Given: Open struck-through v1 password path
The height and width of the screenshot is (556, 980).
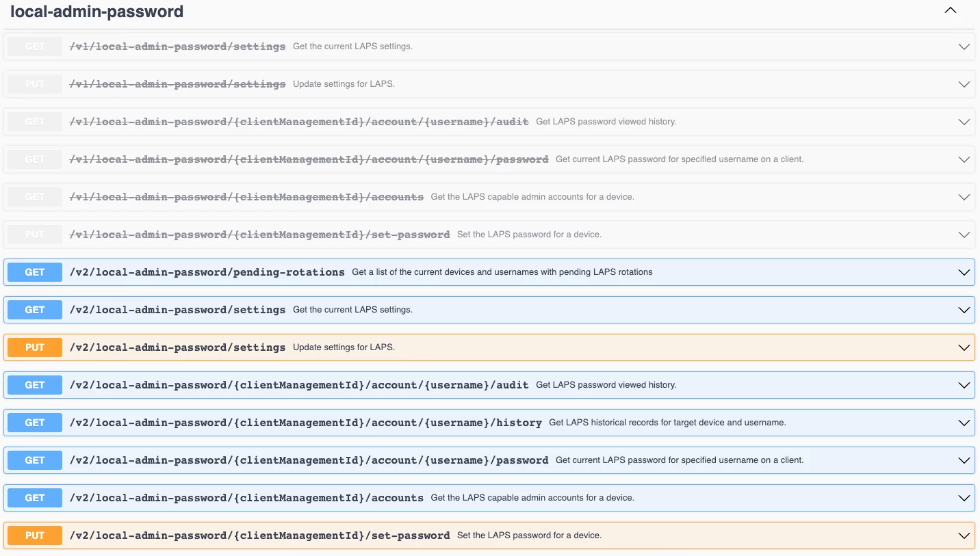Looking at the screenshot, I should point(309,159).
